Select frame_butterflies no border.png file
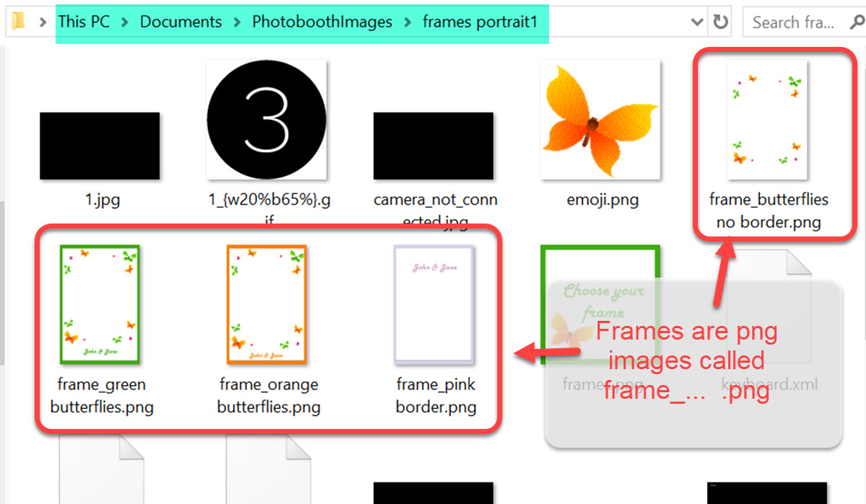Image resolution: width=866 pixels, height=504 pixels. click(768, 144)
